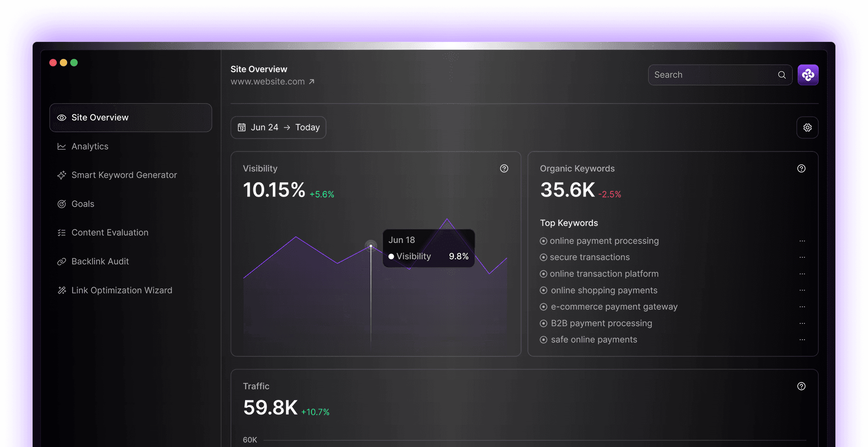Open more options for B2B payment processing
868x447 pixels.
coord(802,323)
